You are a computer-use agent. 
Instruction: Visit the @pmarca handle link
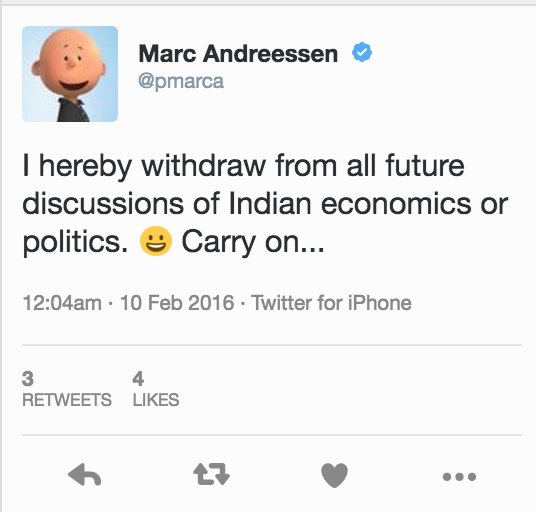pos(181,82)
